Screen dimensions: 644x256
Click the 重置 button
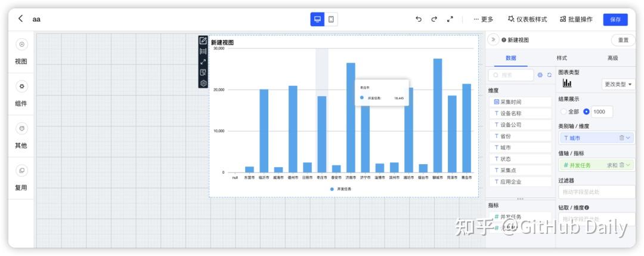point(623,40)
